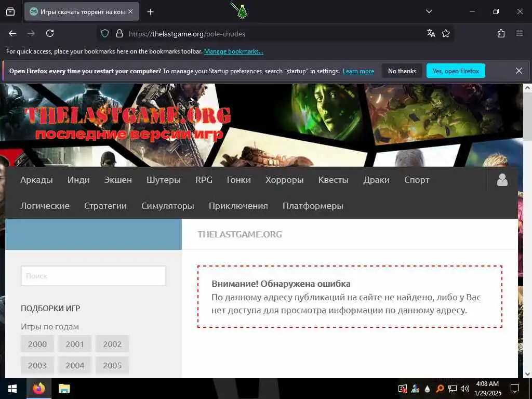Filter games by year 2002
532x399 pixels.
coord(112,344)
